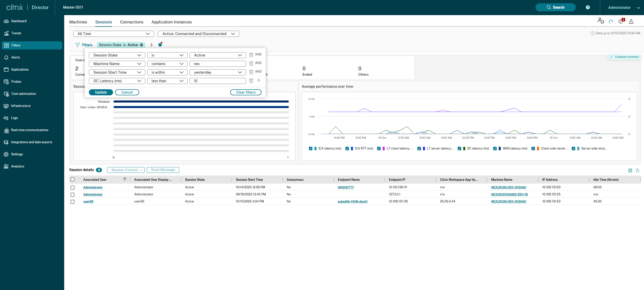Screen dimensions: 644x290
Task: Click the save filter star icon
Action: [160, 45]
